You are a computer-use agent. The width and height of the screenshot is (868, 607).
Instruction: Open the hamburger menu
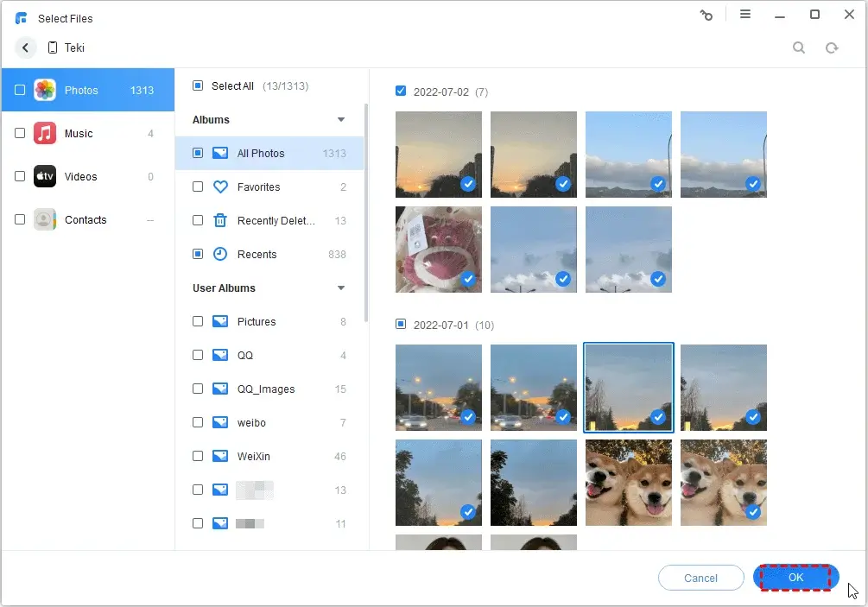click(746, 15)
